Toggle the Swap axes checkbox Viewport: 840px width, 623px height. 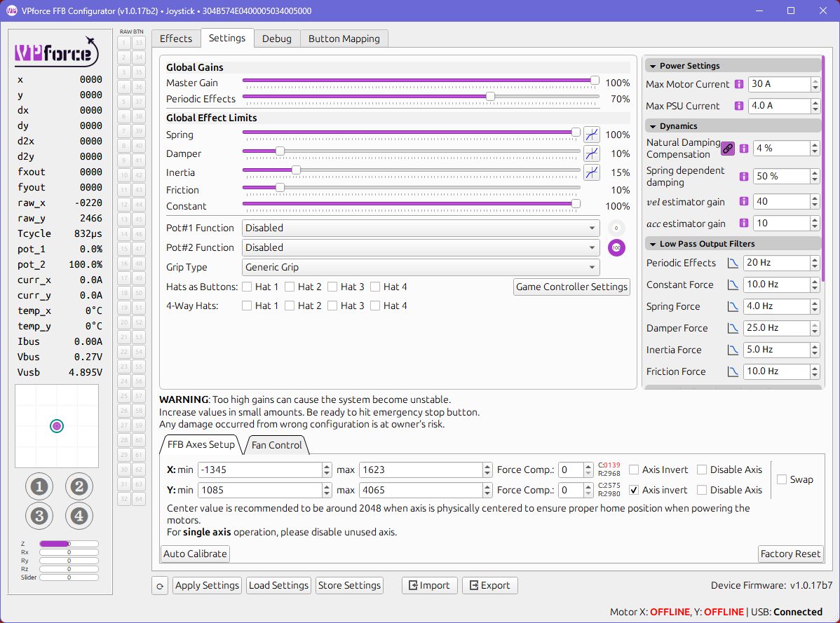pos(782,479)
